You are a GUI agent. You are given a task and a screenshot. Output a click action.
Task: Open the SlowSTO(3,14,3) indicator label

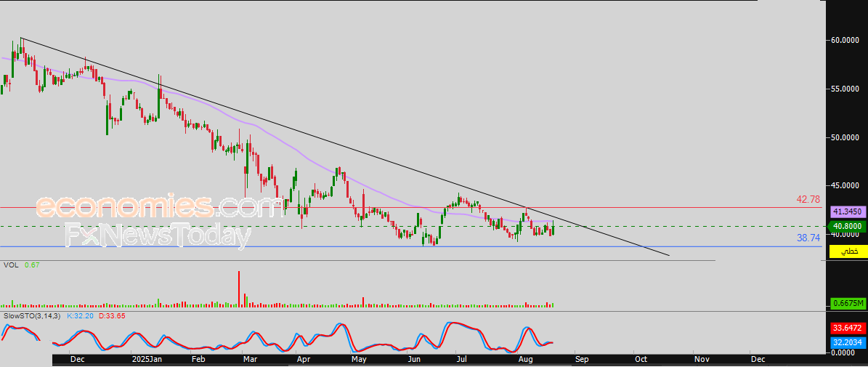point(32,317)
